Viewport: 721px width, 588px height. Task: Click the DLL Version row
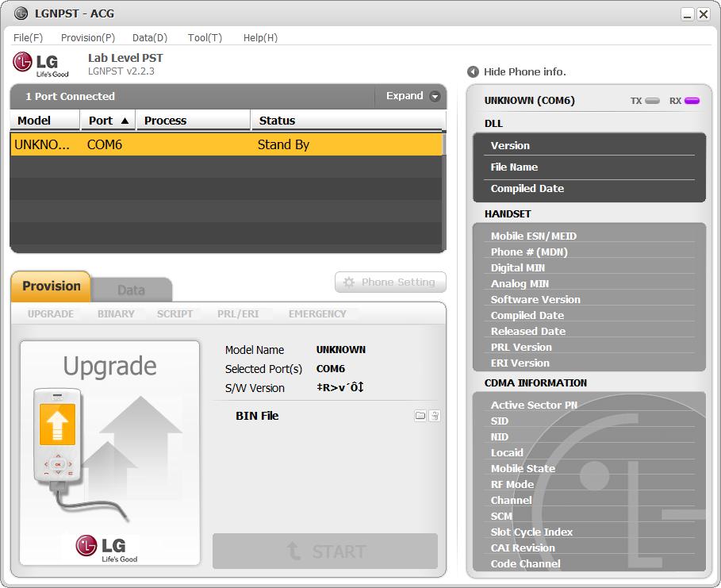589,145
